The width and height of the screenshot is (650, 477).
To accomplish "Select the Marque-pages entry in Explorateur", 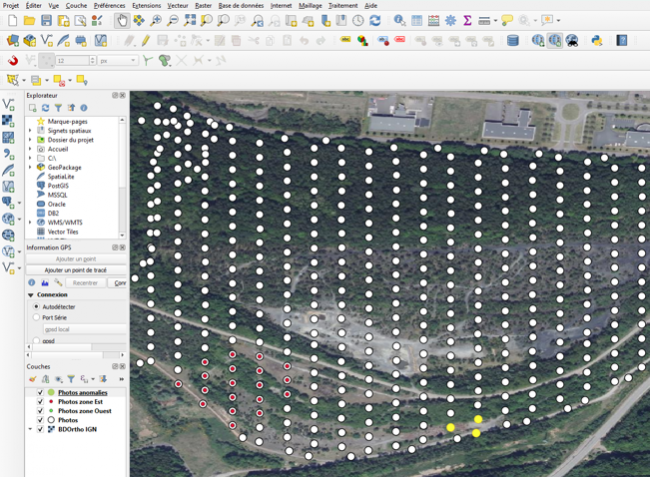I will pos(67,121).
